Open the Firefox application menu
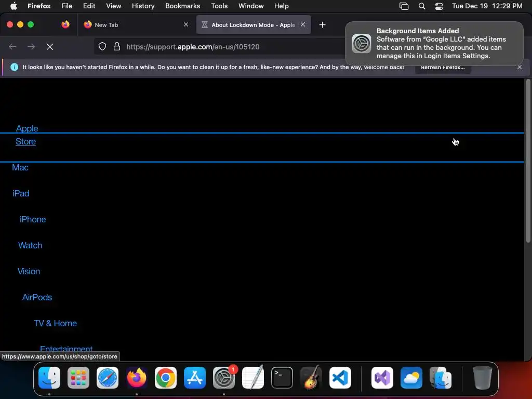532x399 pixels. 39,6
